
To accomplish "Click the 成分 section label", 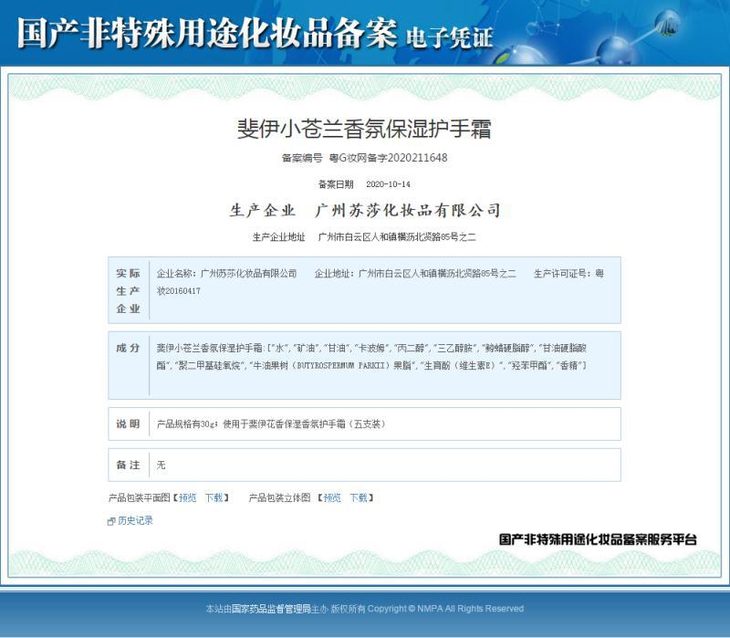I will [x=128, y=348].
